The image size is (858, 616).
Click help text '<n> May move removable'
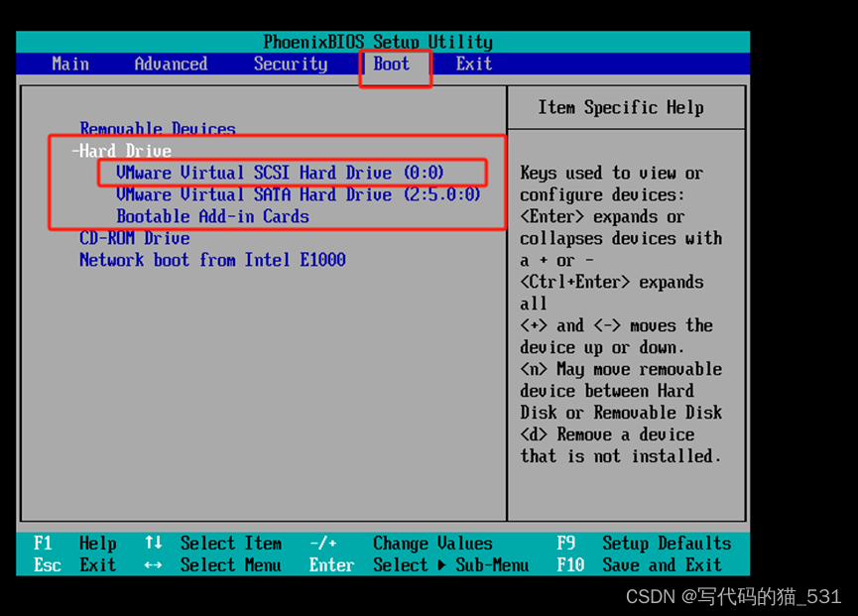point(621,369)
